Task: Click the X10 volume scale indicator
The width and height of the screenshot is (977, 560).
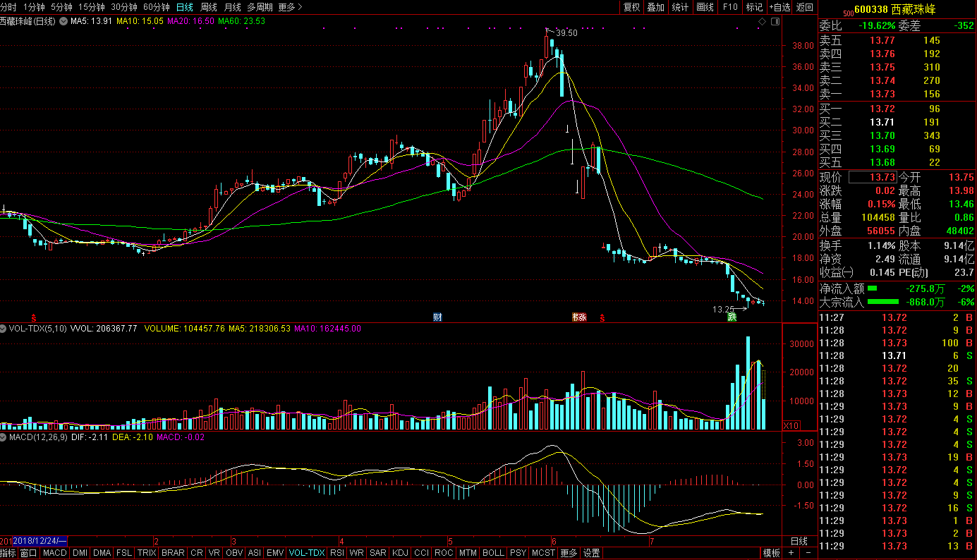Action: tap(792, 425)
